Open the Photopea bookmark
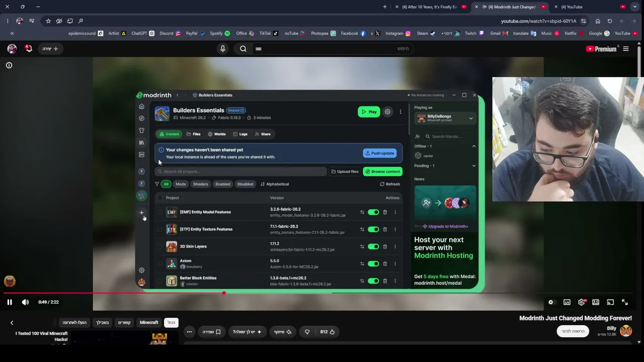Image resolution: width=644 pixels, height=362 pixels. (324, 34)
